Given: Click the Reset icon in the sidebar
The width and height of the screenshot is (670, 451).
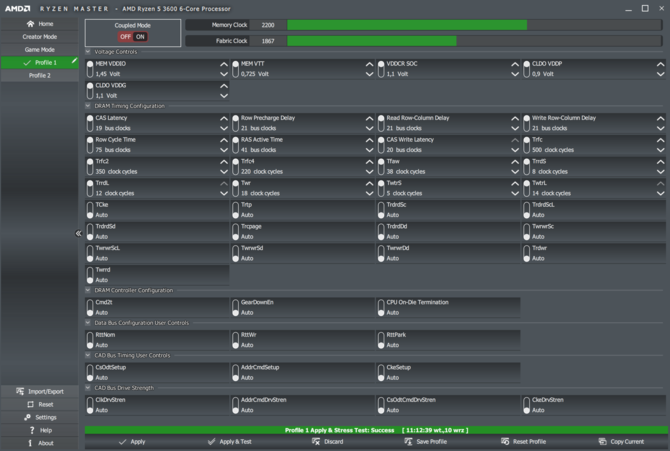Looking at the screenshot, I should 30,404.
